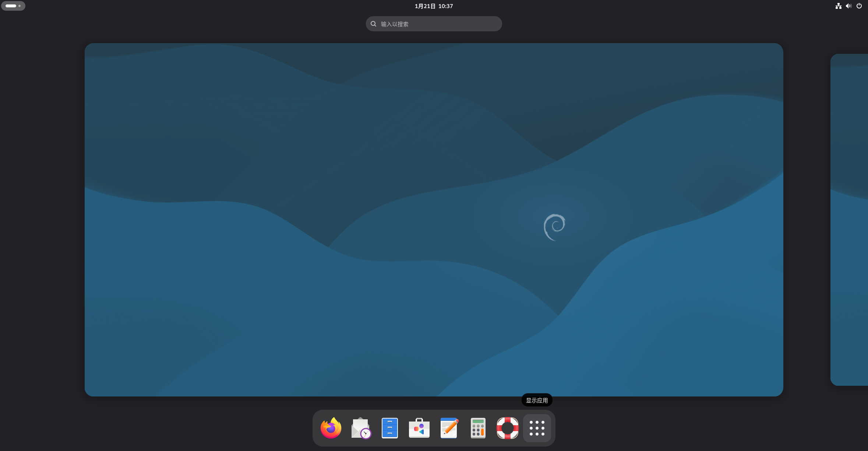Open the Text Editor app
The height and width of the screenshot is (451, 868).
point(449,428)
